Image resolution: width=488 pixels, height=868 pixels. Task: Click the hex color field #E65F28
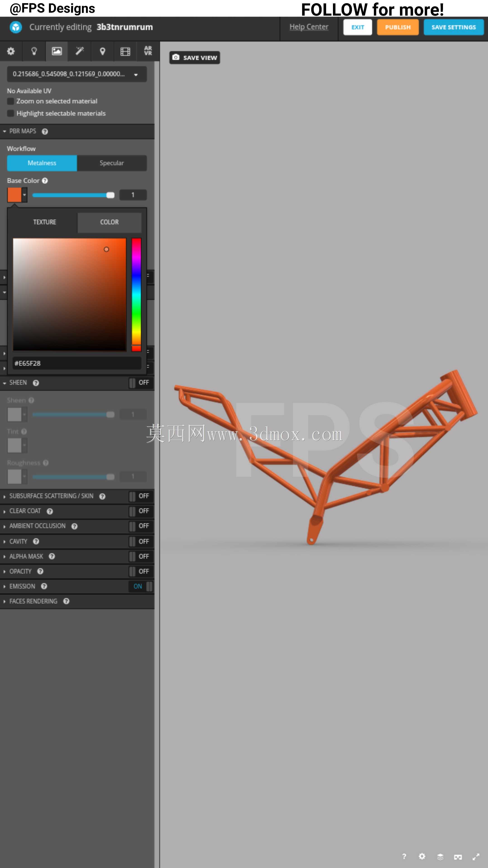tap(77, 363)
